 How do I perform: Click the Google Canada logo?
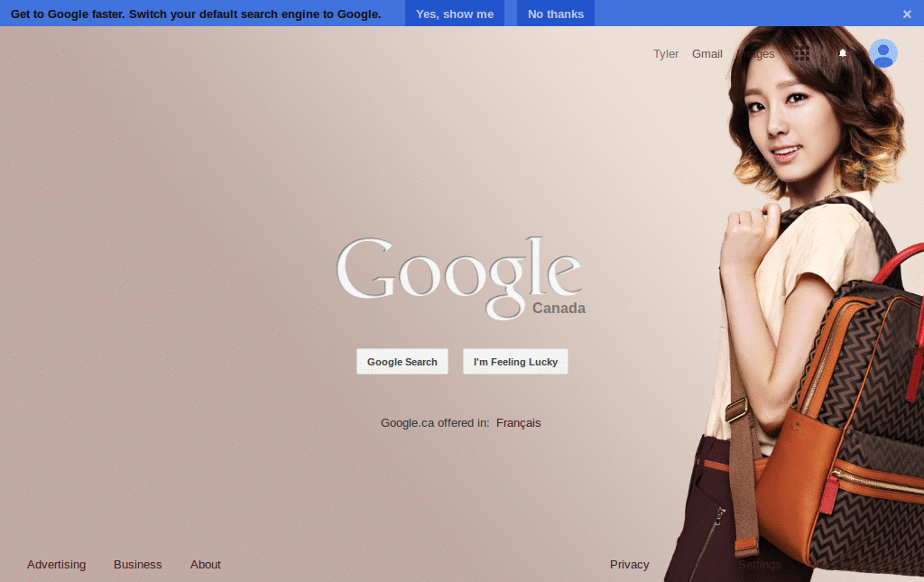(x=461, y=277)
